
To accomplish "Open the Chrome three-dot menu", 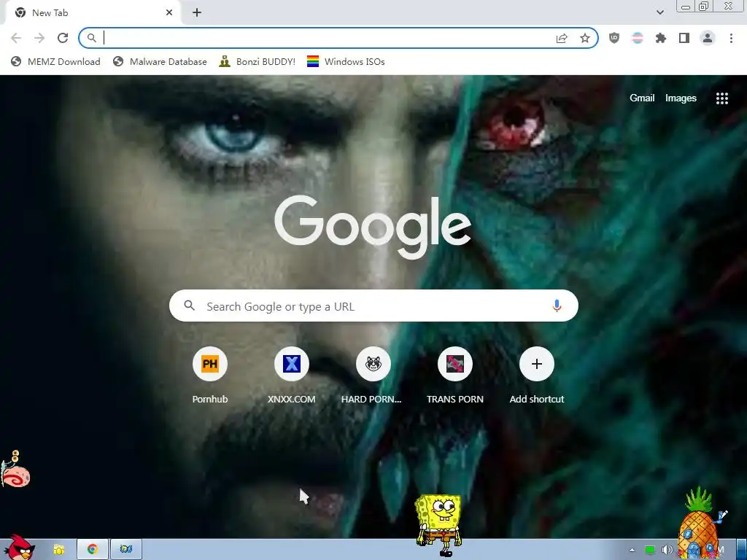I will [731, 38].
